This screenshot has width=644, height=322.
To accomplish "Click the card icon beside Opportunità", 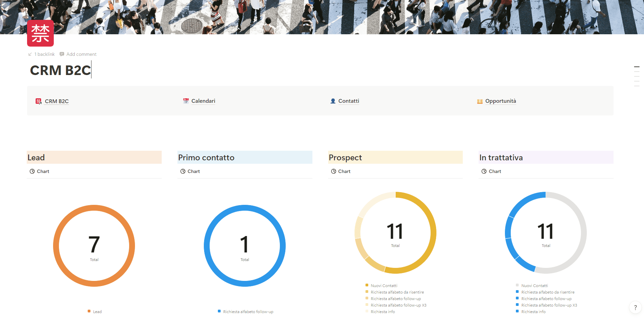I will tap(480, 101).
